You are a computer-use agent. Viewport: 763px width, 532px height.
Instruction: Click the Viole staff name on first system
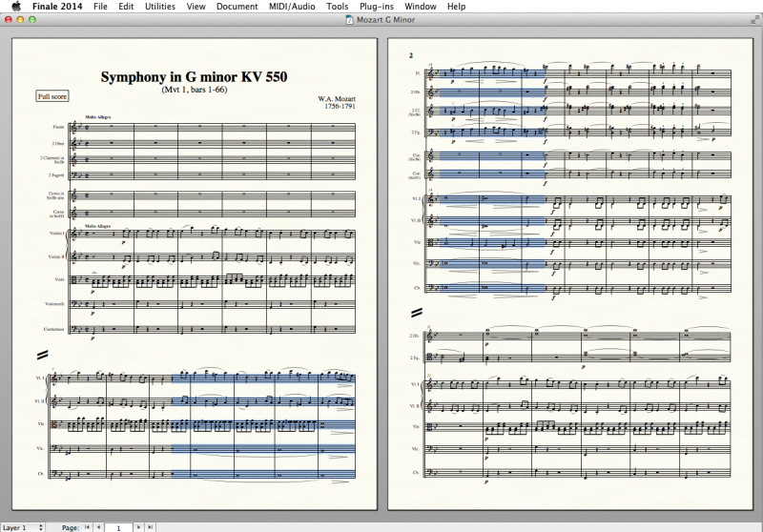pos(59,279)
